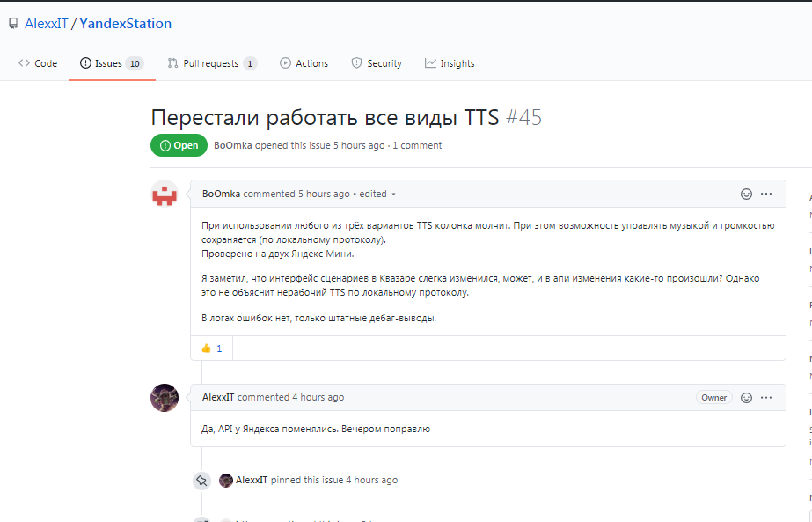
Task: Click the pin event icon
Action: (x=202, y=481)
